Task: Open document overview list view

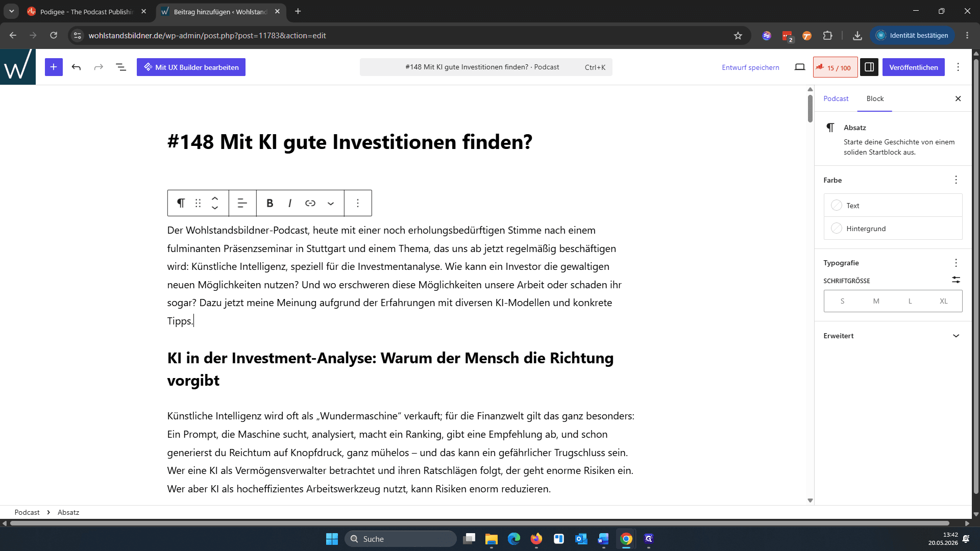Action: coord(121,67)
